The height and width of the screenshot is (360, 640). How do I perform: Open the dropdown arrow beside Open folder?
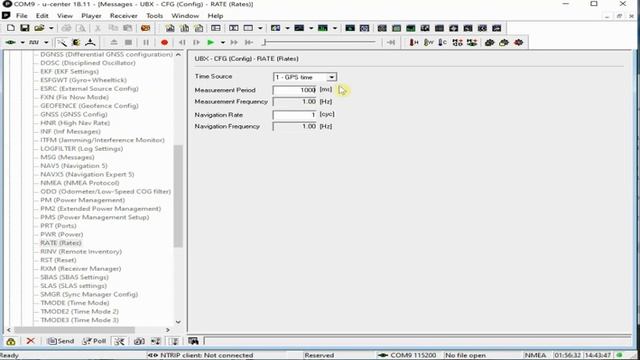coord(51,28)
